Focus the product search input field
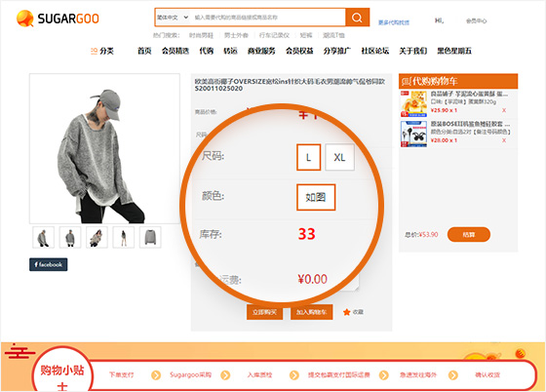The width and height of the screenshot is (546, 392). [268, 18]
